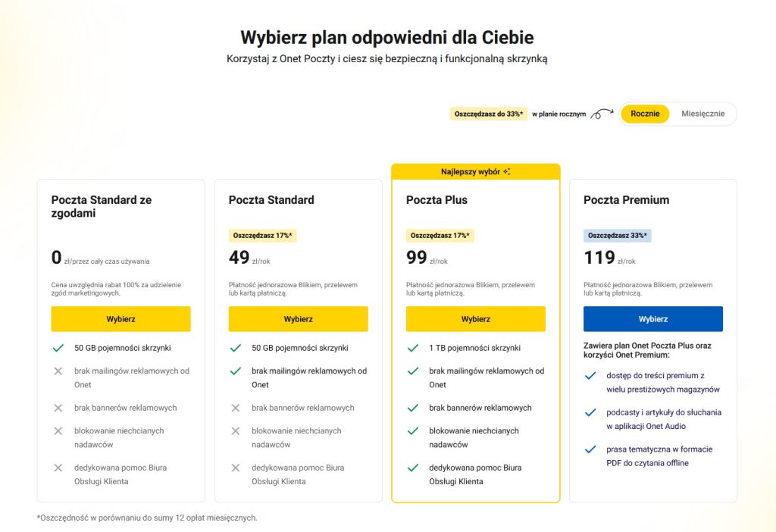The height and width of the screenshot is (532, 776).
Task: Click blue checkmark next to prasa tematyczna
Action: [x=590, y=449]
